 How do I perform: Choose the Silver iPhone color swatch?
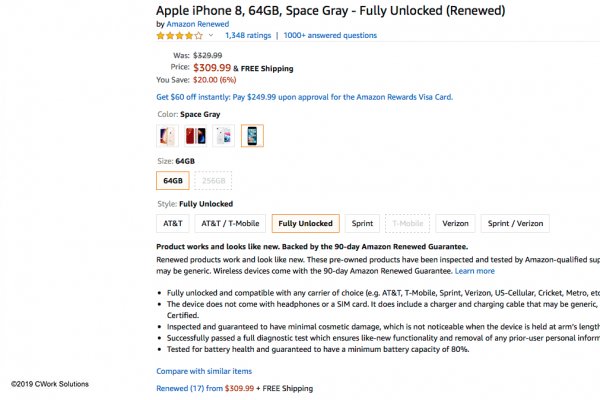(x=224, y=136)
